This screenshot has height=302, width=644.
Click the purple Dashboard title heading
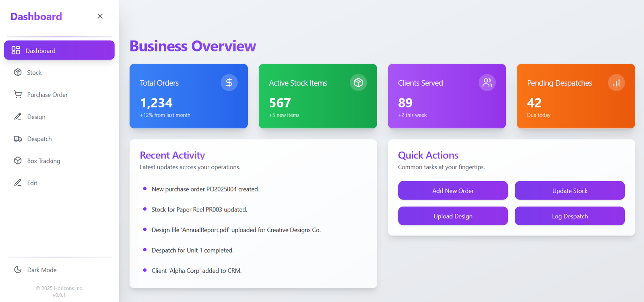(36, 16)
